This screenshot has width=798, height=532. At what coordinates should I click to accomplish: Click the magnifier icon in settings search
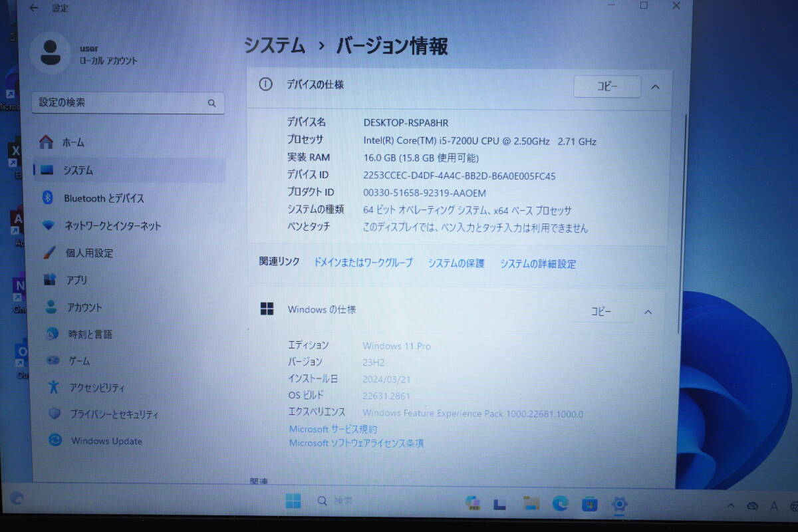pyautogui.click(x=211, y=103)
